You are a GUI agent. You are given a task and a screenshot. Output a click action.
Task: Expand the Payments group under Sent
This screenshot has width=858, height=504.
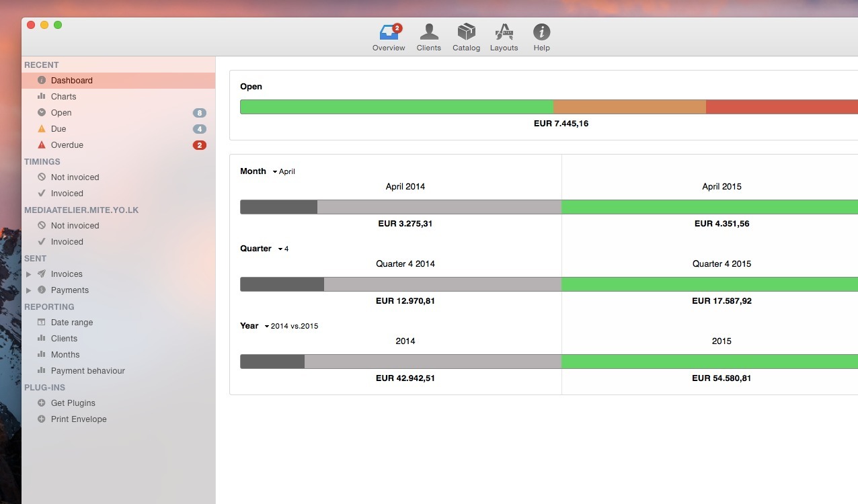click(28, 290)
